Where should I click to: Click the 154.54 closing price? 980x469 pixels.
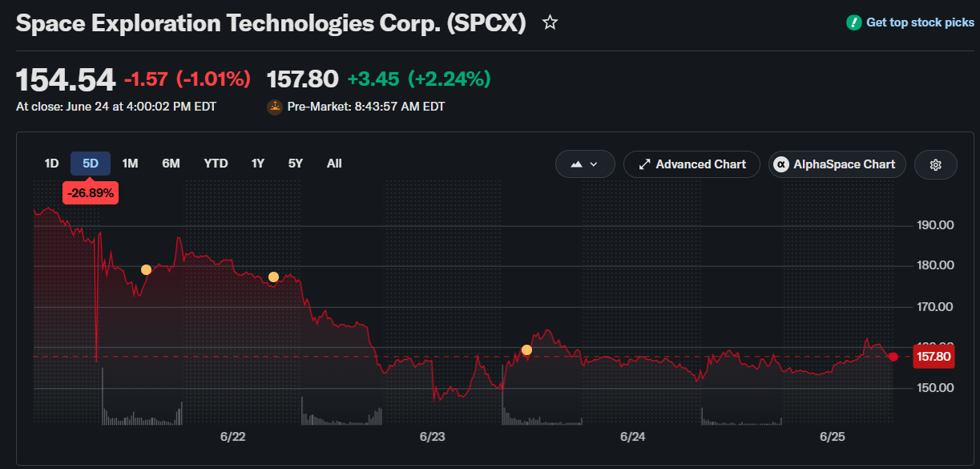click(x=66, y=80)
